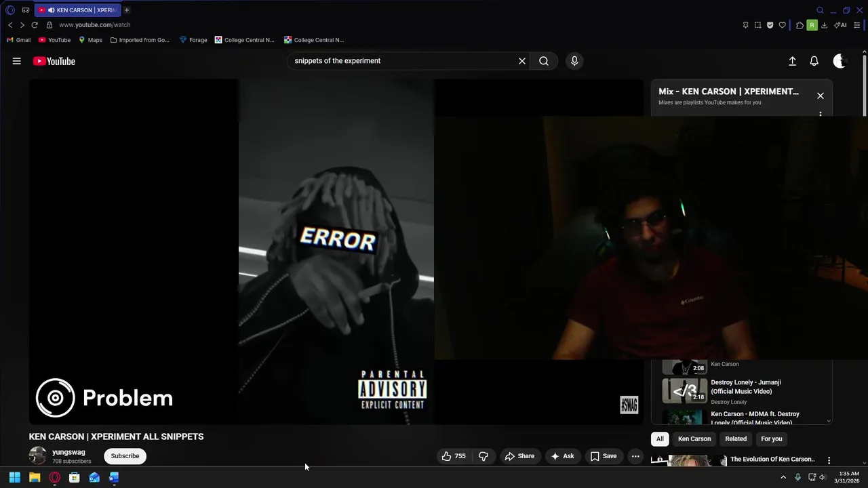Viewport: 868px width, 488px height.
Task: Open Microsoft Store from the taskbar
Action: [75, 477]
